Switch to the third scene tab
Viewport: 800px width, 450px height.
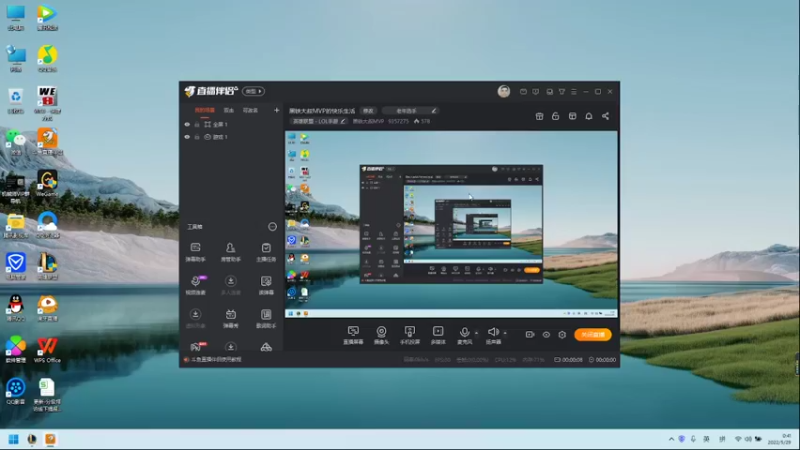(x=250, y=110)
